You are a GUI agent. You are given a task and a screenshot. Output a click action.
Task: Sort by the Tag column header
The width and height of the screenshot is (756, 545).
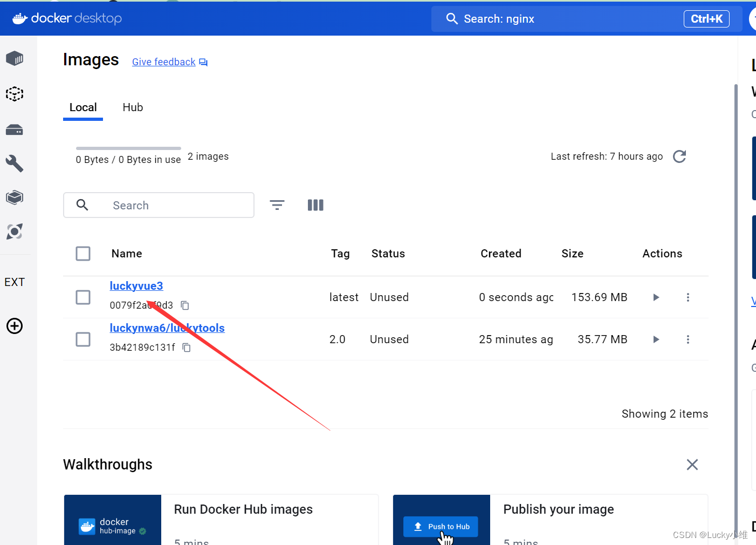(340, 254)
